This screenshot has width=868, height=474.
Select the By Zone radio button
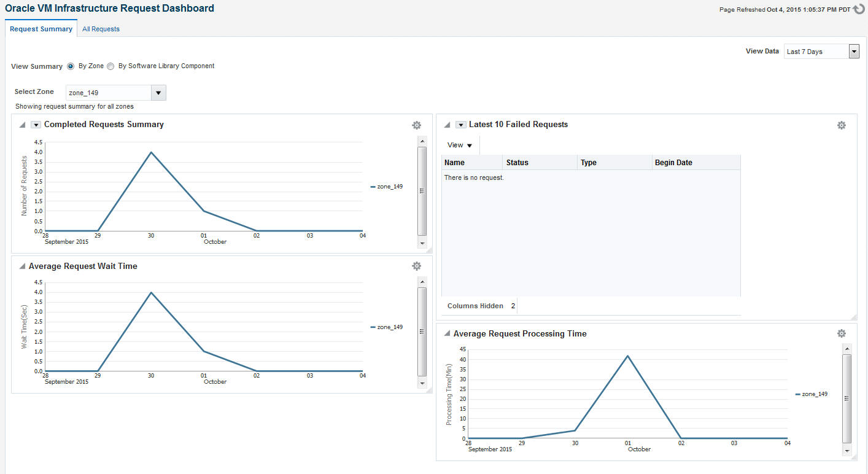[x=71, y=66]
